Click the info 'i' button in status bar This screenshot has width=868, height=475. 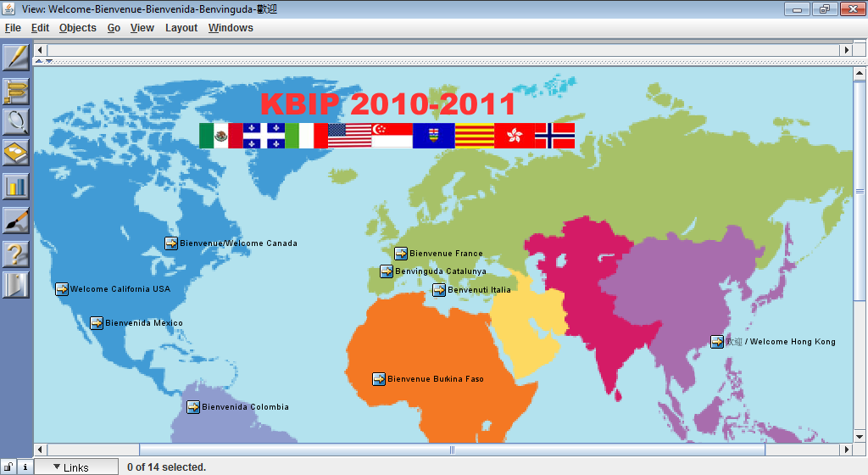(x=25, y=467)
